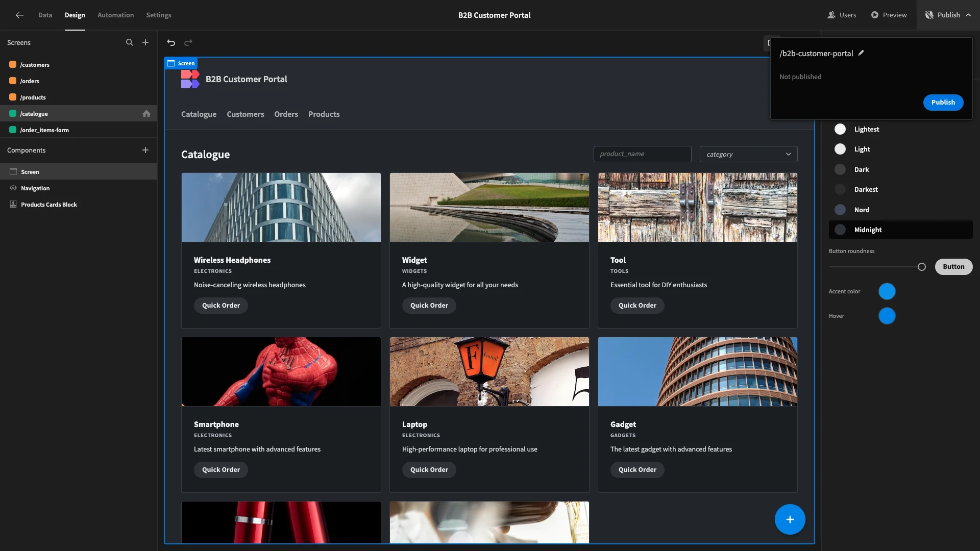Image resolution: width=980 pixels, height=551 pixels.
Task: Open the Hover color swatch
Action: coord(887,316)
